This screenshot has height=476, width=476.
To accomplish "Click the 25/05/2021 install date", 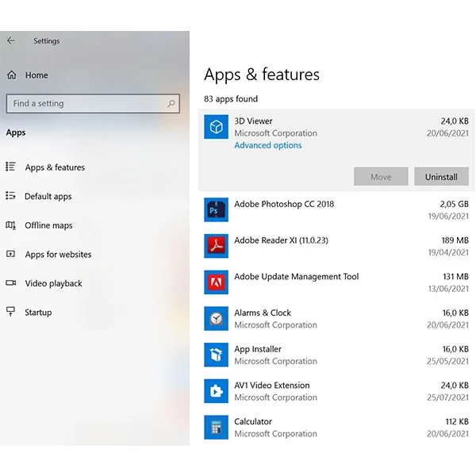I will 447,361.
